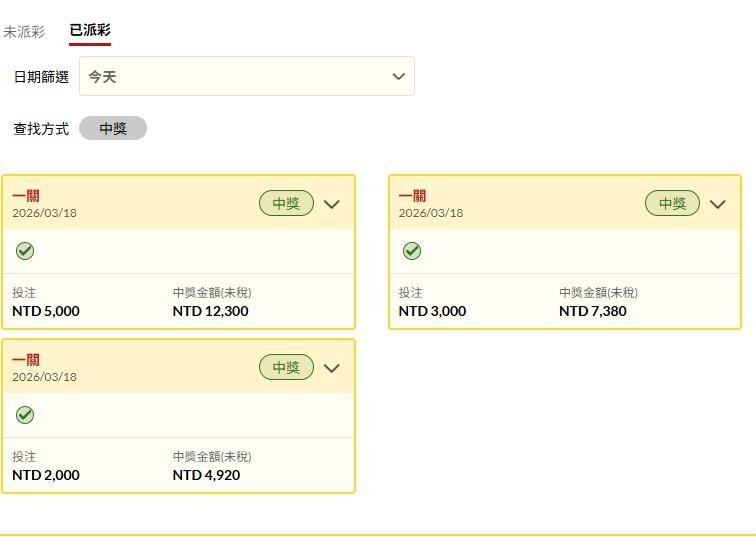This screenshot has height=537, width=756.
Task: Click green checkmark icon in NTD 5,000 card
Action: point(25,251)
